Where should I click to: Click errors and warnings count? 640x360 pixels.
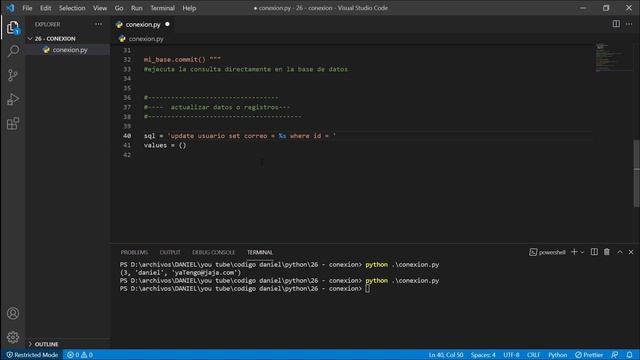(80, 355)
